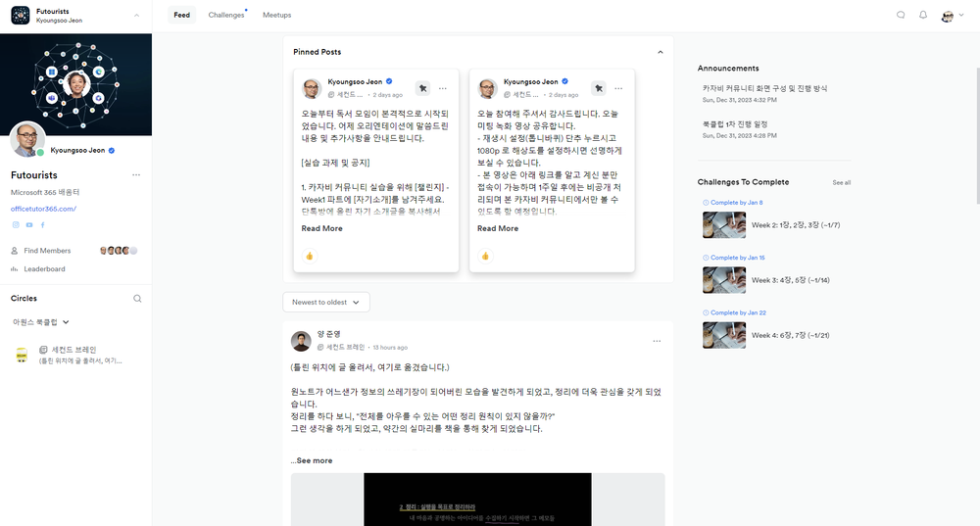Open Week 2 challenge thumbnail
This screenshot has height=526, width=980.
(723, 225)
